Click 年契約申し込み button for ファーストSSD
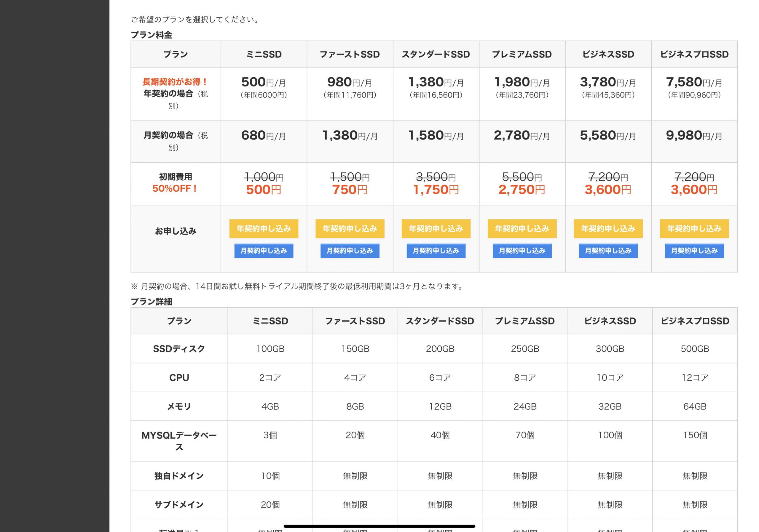 click(350, 228)
